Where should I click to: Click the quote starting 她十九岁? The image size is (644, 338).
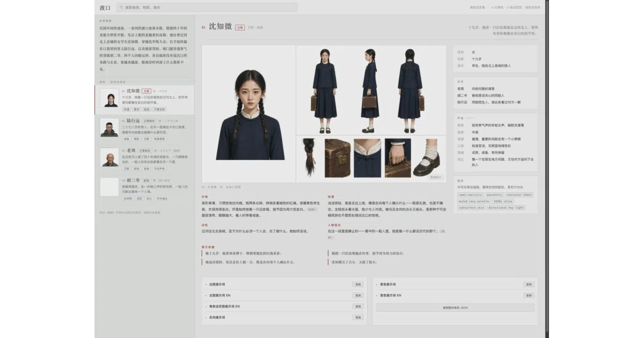(244, 253)
